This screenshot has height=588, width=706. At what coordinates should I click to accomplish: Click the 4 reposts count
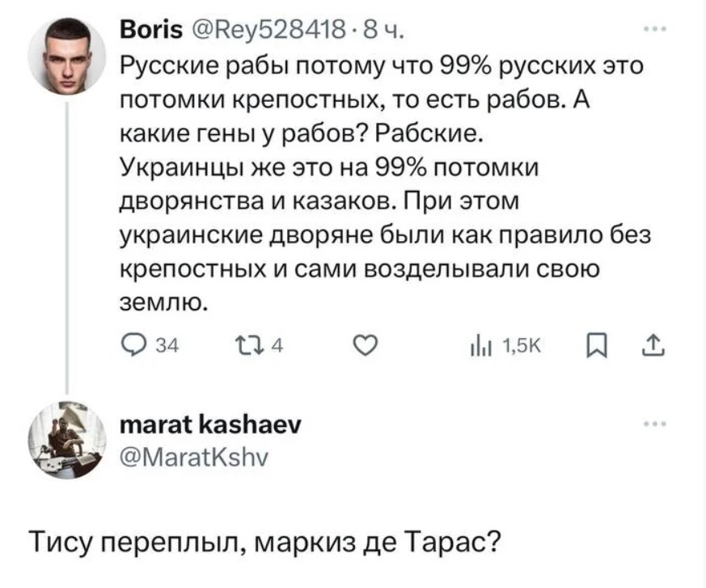278,346
